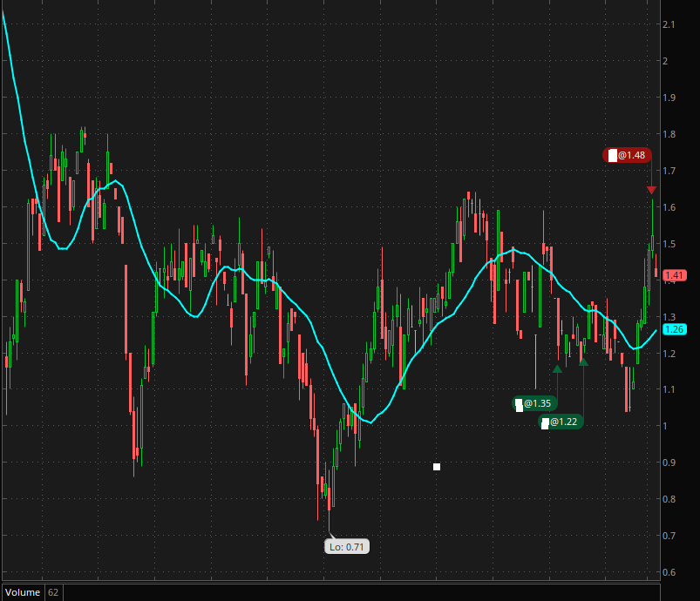Click the 2.1 price axis label
The width and height of the screenshot is (700, 601).
click(x=669, y=24)
